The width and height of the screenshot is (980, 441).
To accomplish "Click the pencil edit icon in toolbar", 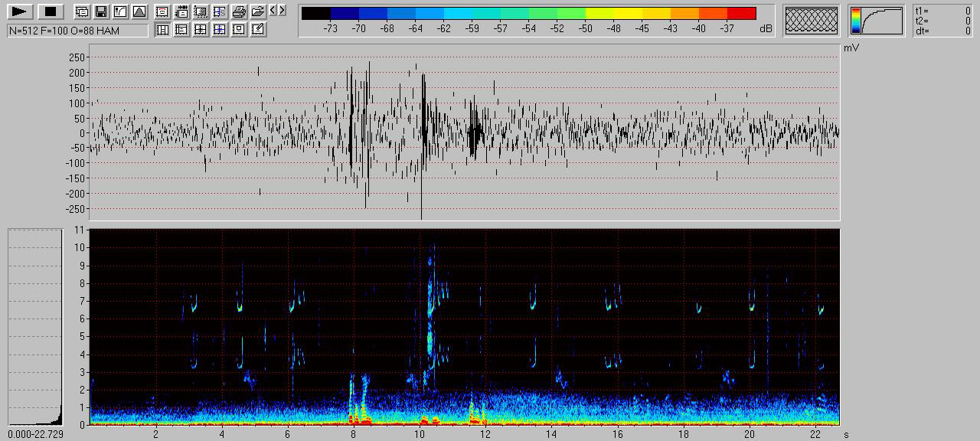I will coord(258,30).
